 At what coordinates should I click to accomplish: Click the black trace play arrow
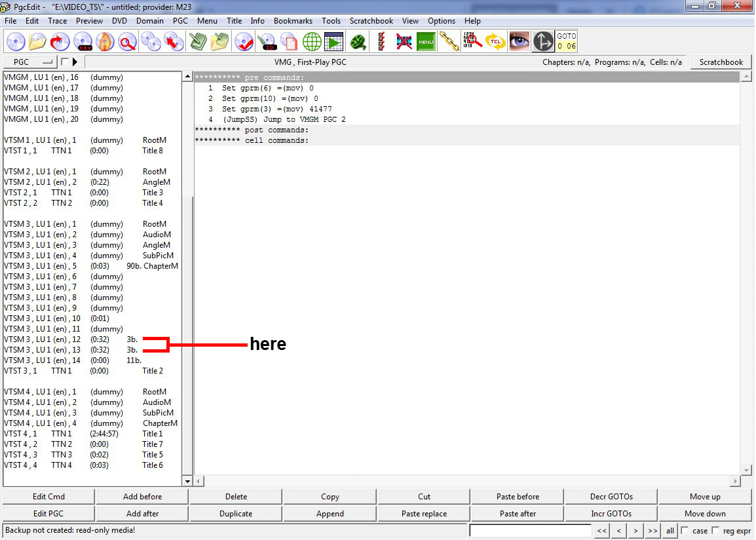coord(75,62)
